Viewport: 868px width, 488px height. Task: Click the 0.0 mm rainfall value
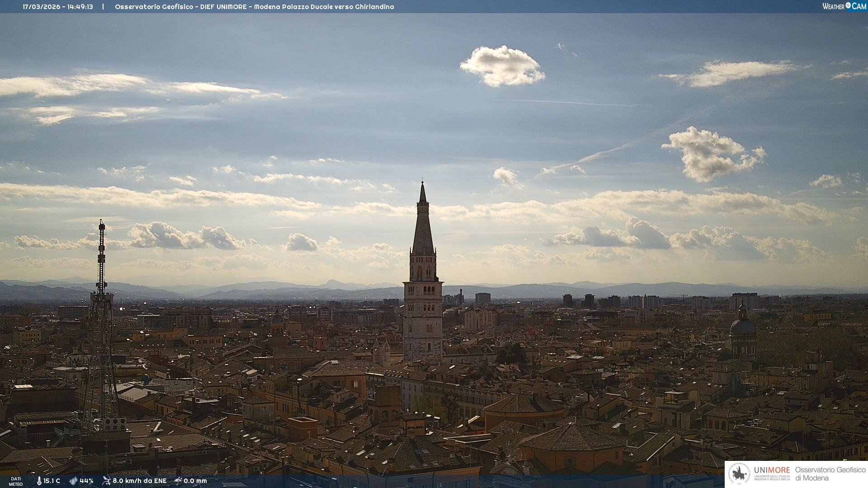(195, 481)
